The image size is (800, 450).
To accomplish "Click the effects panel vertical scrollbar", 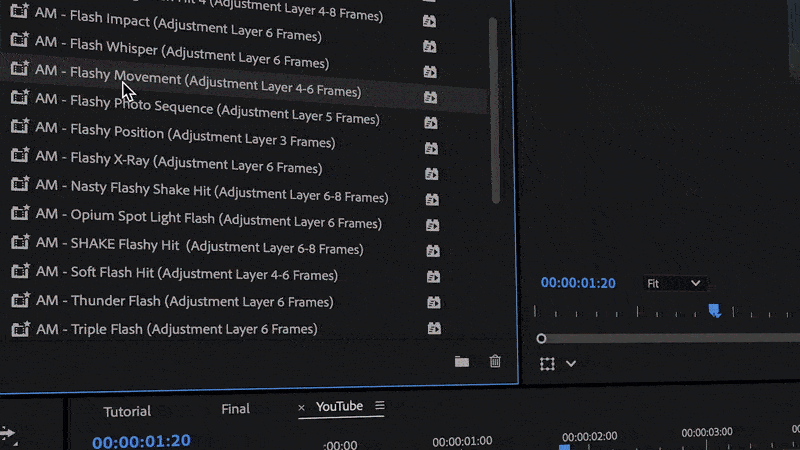I will pyautogui.click(x=493, y=110).
